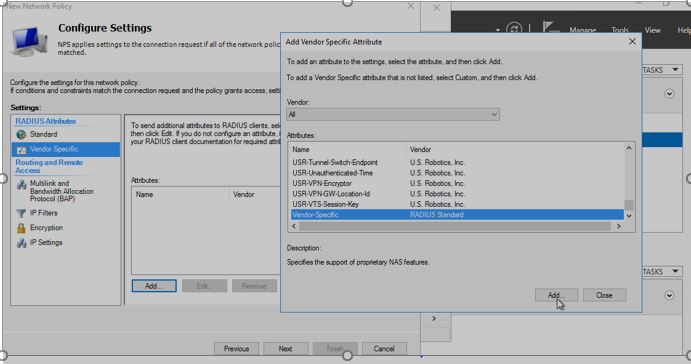This screenshot has height=364, width=691.
Task: Click the IP Settings network icon
Action: pyautogui.click(x=21, y=243)
